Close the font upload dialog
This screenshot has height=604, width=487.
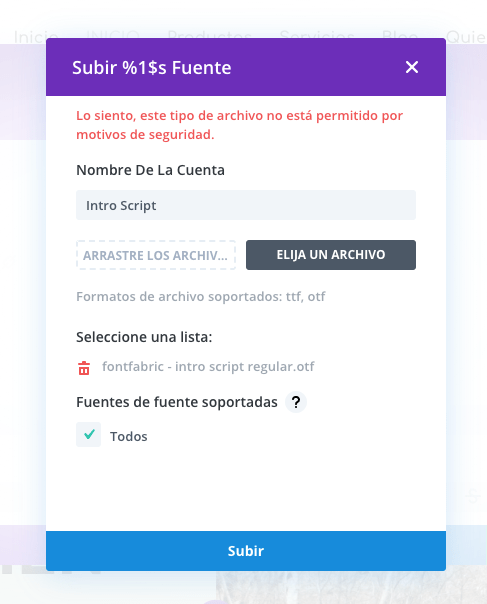(411, 67)
